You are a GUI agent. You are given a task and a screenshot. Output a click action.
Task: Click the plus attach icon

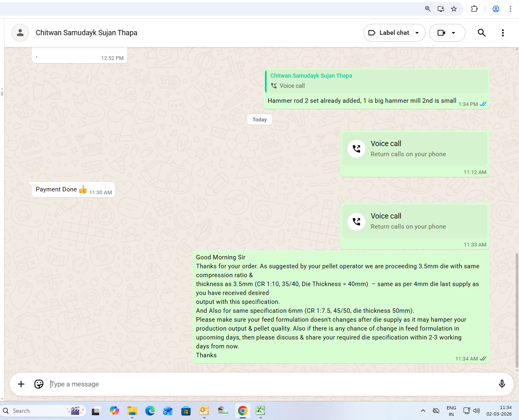(x=21, y=384)
